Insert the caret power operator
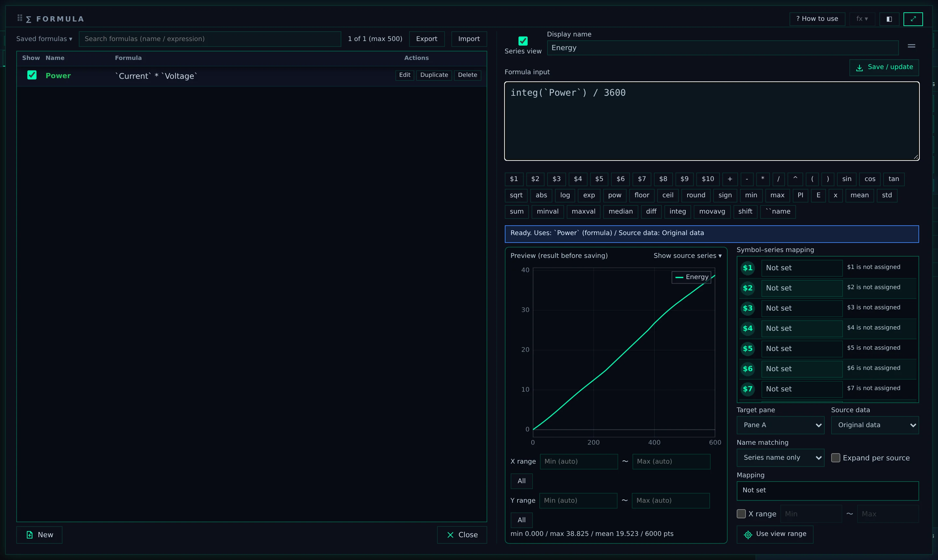 795,179
